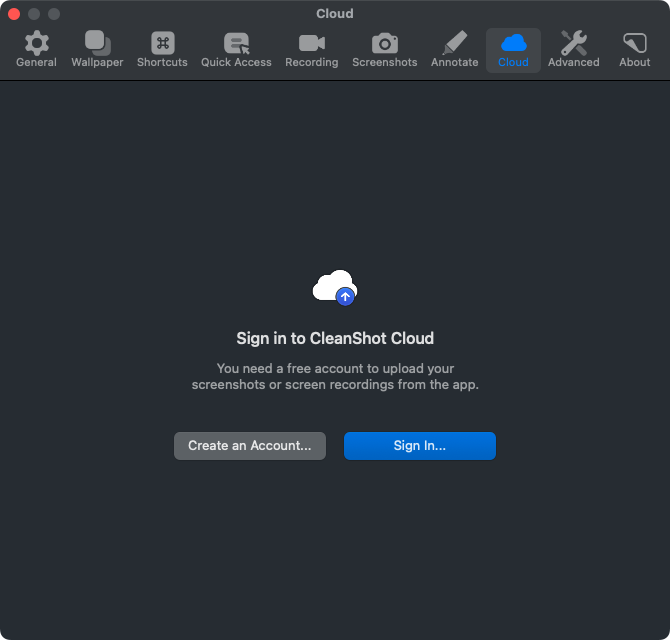Click the cloud upload icon
The image size is (670, 640).
[x=335, y=288]
